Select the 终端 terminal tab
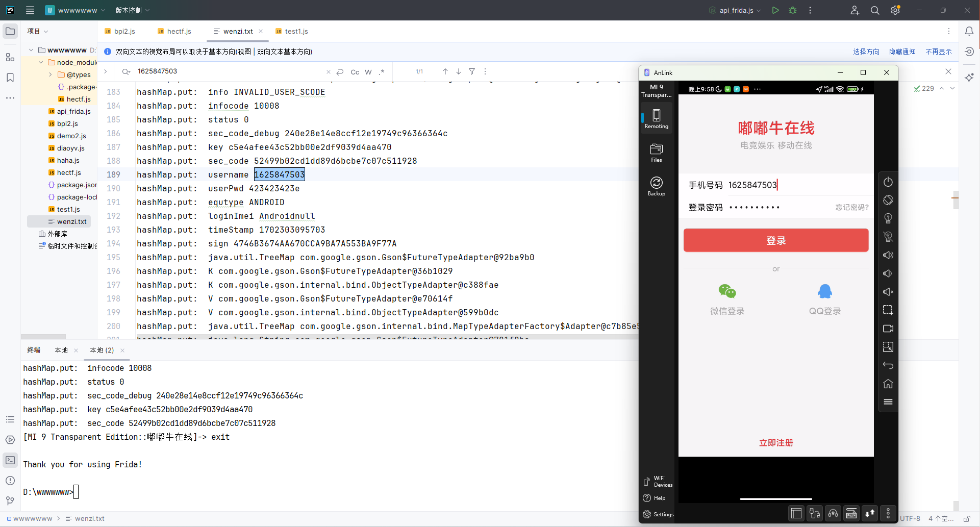 point(34,350)
